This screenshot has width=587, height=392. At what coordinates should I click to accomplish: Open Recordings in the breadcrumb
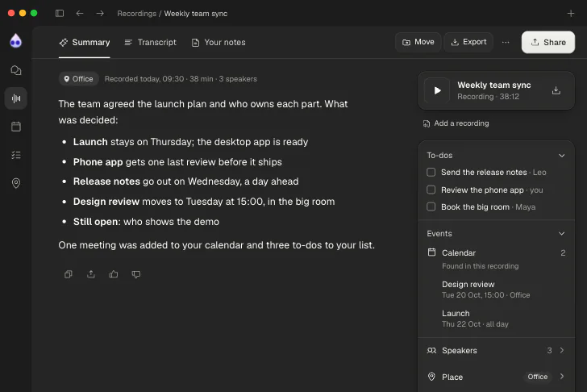click(x=136, y=14)
